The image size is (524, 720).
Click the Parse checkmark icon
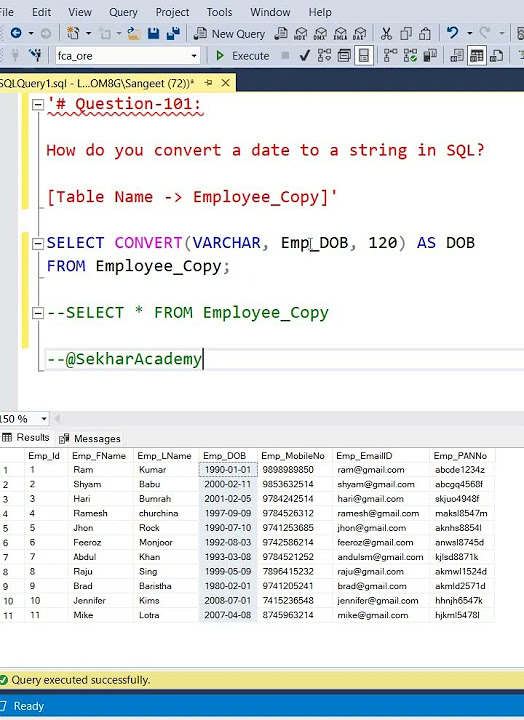(x=304, y=56)
